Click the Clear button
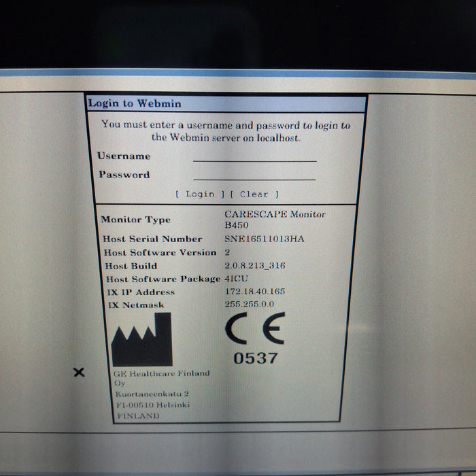Image resolution: width=476 pixels, height=476 pixels. tap(254, 194)
